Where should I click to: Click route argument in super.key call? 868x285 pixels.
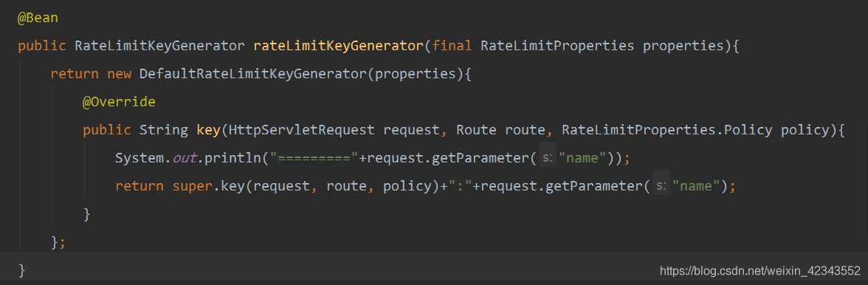tap(347, 187)
